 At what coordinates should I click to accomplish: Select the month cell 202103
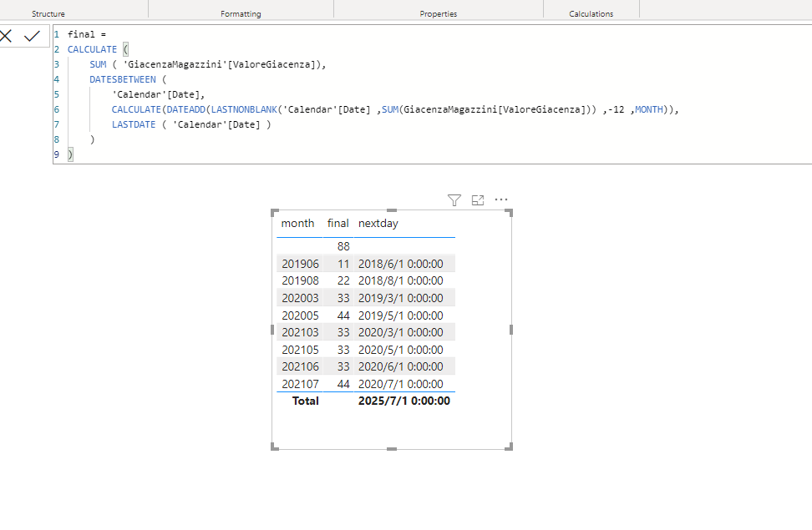pyautogui.click(x=301, y=332)
